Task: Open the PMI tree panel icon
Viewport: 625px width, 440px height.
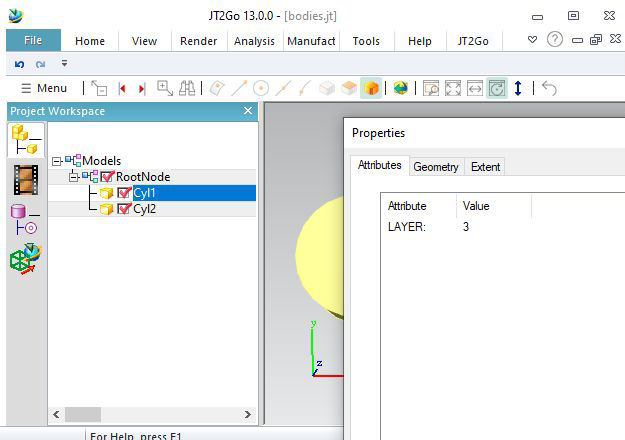Action: [26, 217]
